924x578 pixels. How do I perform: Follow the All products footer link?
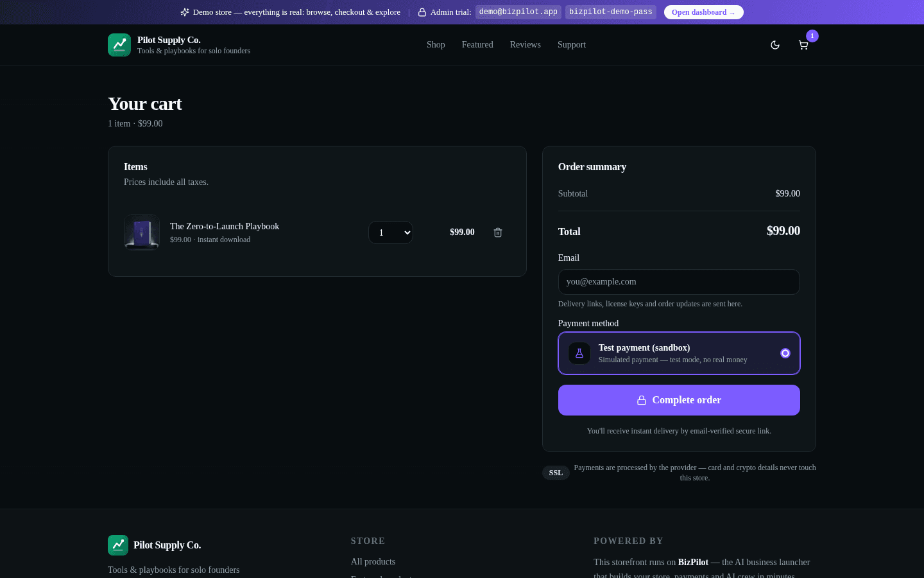373,562
